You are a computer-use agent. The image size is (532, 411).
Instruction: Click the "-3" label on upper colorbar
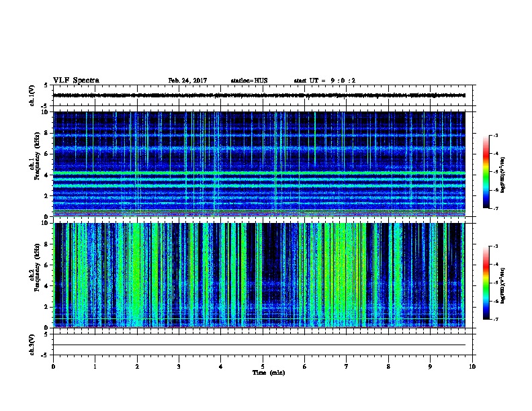[x=495, y=136]
